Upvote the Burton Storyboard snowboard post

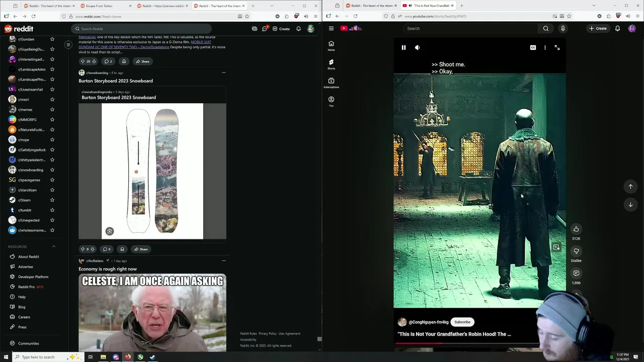pyautogui.click(x=83, y=249)
